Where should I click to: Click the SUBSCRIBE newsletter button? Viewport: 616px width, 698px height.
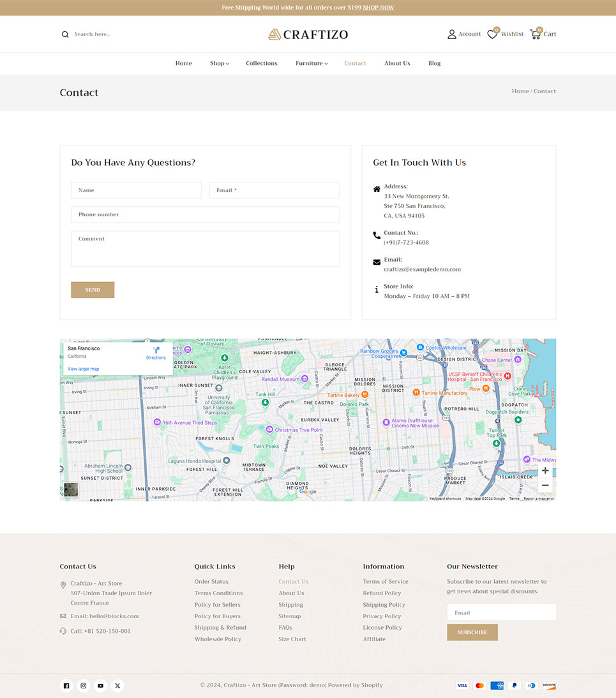(472, 632)
